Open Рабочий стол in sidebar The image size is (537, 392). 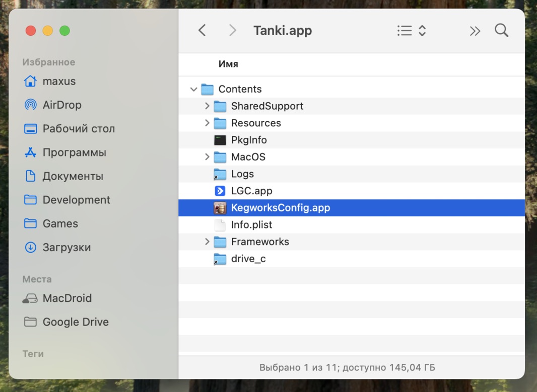(x=69, y=129)
